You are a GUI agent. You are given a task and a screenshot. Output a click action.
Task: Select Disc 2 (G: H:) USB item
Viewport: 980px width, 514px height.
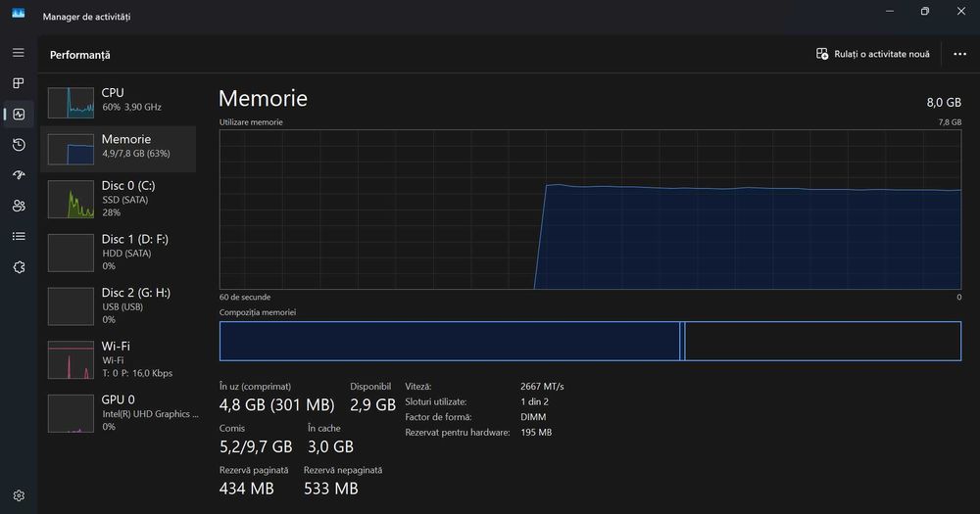120,305
